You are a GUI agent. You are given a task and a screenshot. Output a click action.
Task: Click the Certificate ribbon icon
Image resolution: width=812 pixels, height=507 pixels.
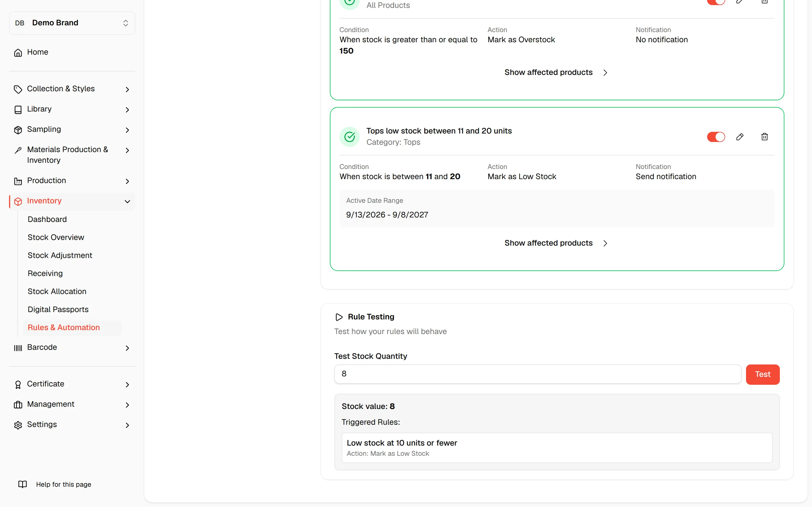[18, 384]
